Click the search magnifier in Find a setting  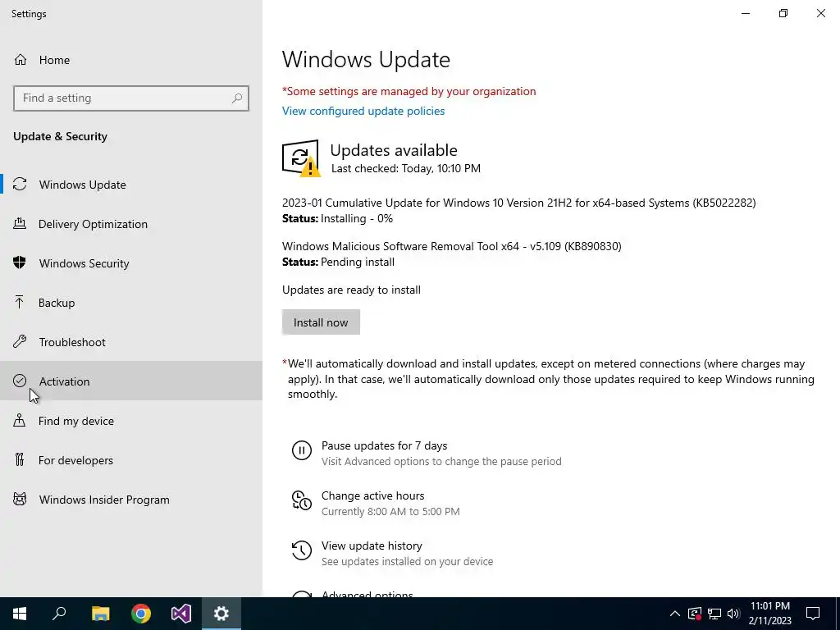pos(237,98)
